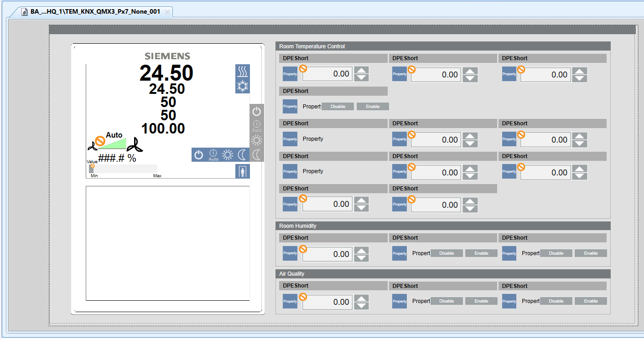
Task: Click the large fan icon beside Auto
Action: [135, 145]
